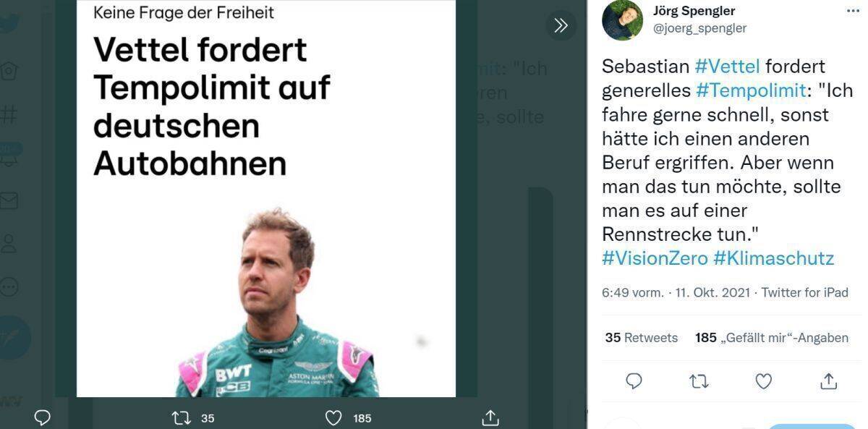Reply to Jörg Spengler's tweet in right panel
Viewport: 868px width, 429px height.
634,381
